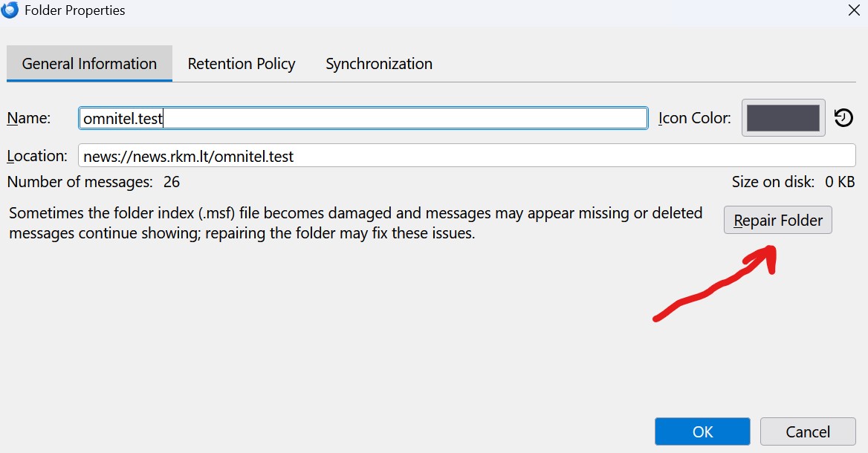Click the "Name:" label
The height and width of the screenshot is (453, 868).
(x=29, y=118)
